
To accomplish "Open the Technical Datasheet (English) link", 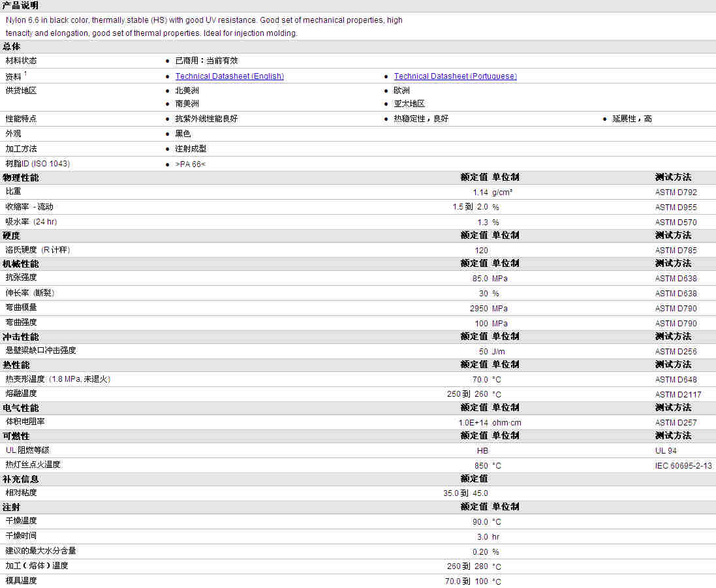I will coord(230,76).
